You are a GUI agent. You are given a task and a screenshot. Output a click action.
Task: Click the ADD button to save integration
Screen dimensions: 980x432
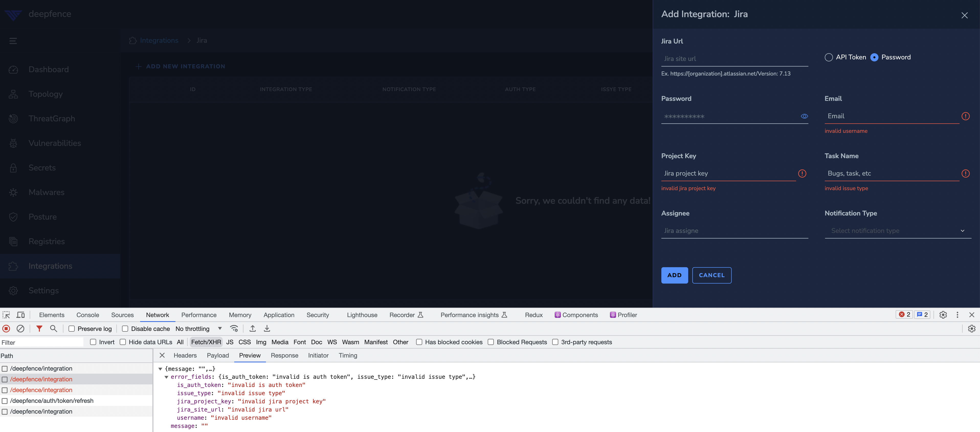[x=674, y=275]
